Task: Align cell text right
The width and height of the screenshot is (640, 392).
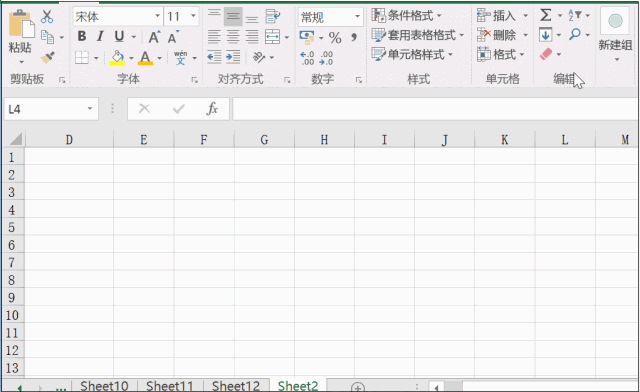Action: pyautogui.click(x=252, y=37)
